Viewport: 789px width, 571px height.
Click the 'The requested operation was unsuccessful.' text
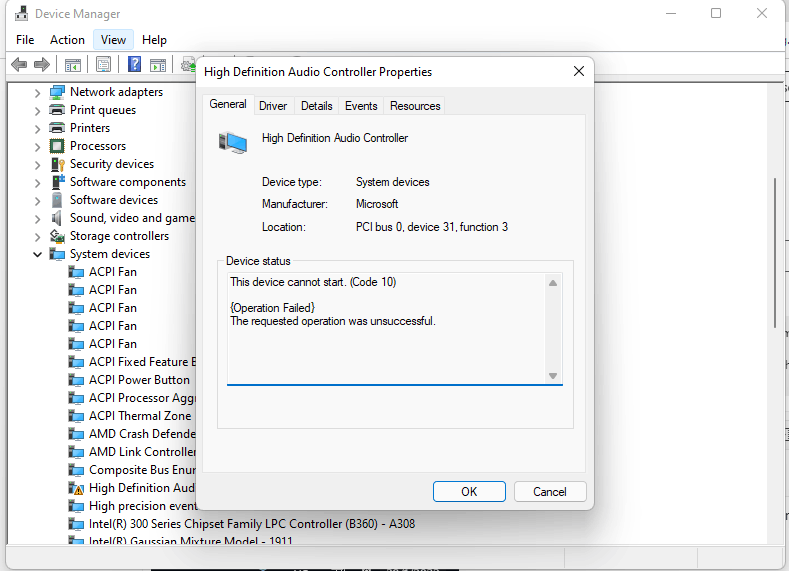333,321
